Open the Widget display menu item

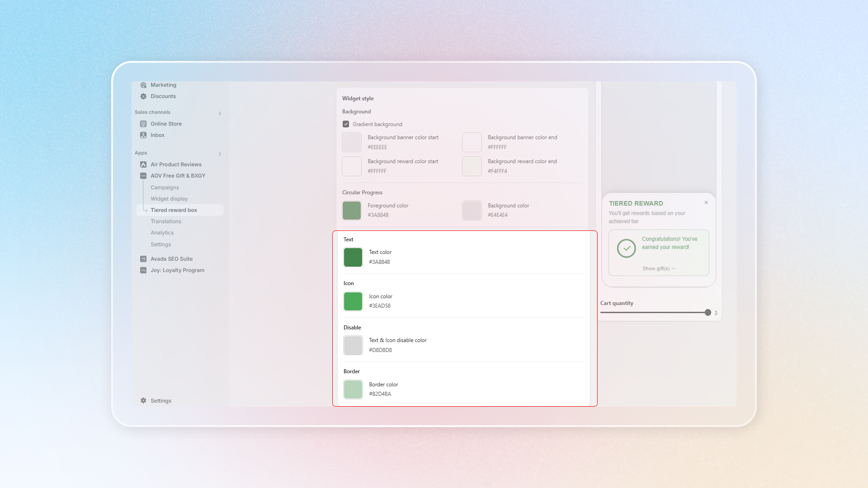[169, 199]
